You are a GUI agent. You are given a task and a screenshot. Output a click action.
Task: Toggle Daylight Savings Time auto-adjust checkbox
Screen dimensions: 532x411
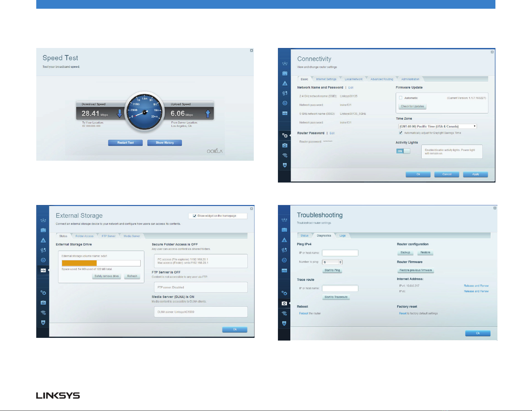pos(400,133)
